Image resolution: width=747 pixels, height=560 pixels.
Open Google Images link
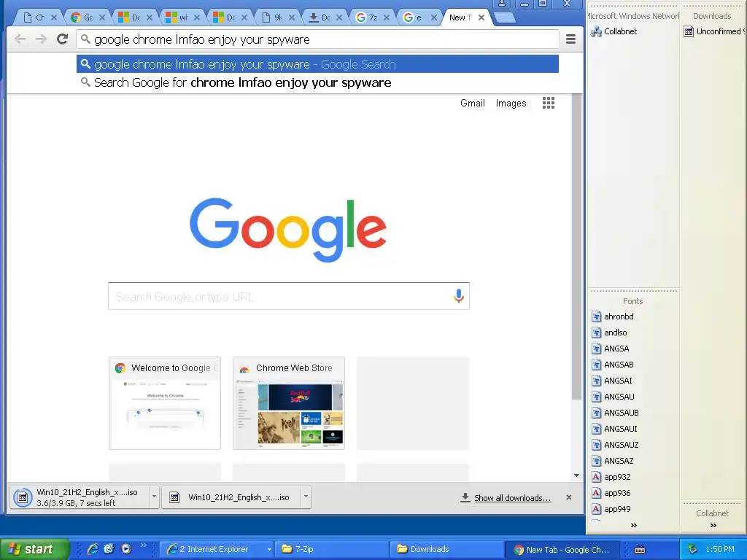point(511,104)
